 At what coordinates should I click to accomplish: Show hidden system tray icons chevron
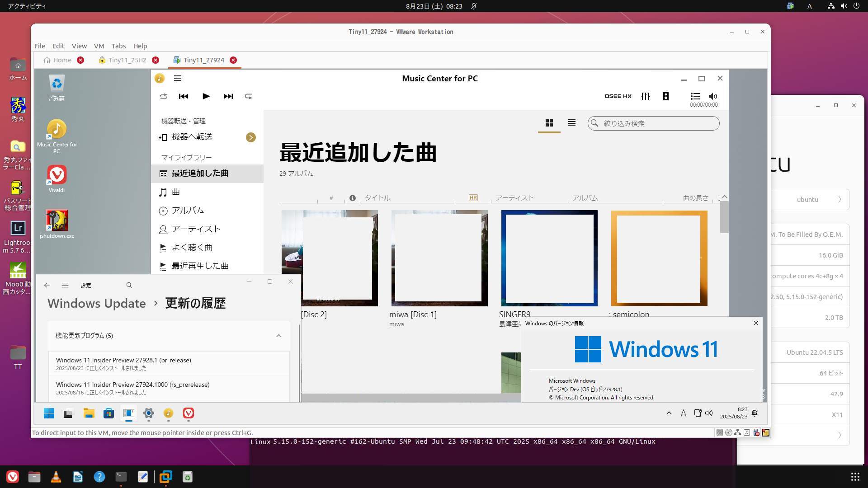pyautogui.click(x=669, y=413)
